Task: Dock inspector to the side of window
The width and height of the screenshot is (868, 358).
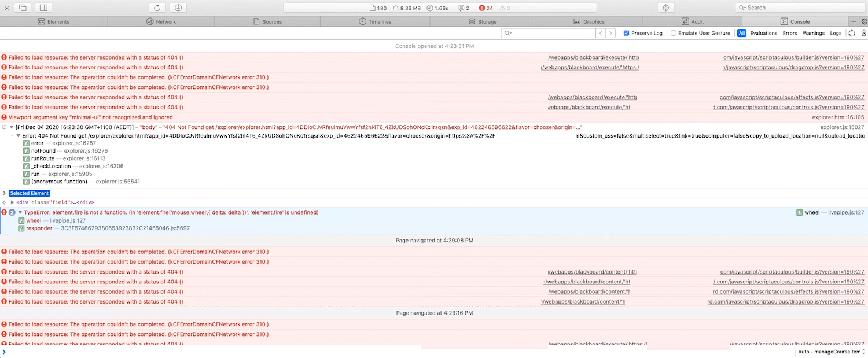Action: (x=43, y=8)
